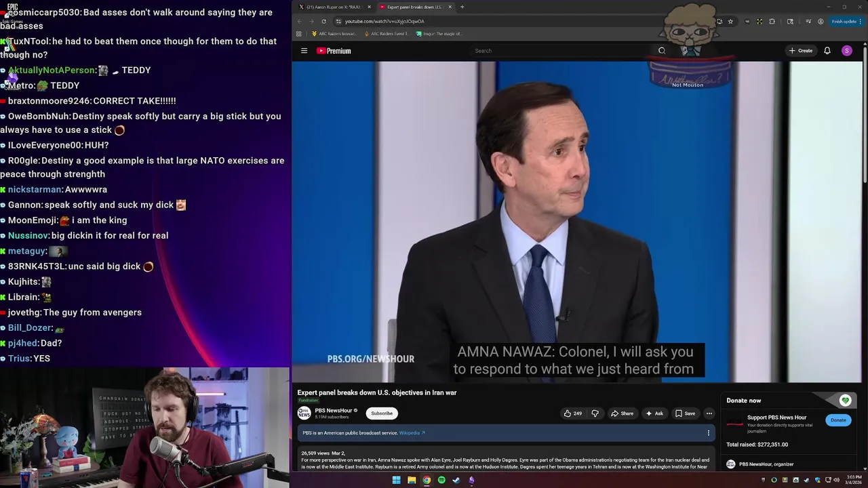Reload the YouTube page
The image size is (868, 488).
pyautogui.click(x=323, y=21)
